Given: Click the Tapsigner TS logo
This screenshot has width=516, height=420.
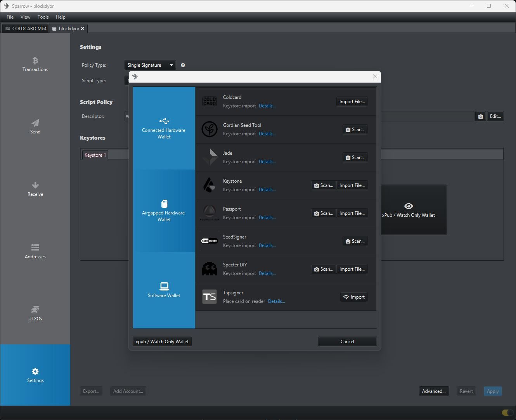Looking at the screenshot, I should [x=210, y=297].
